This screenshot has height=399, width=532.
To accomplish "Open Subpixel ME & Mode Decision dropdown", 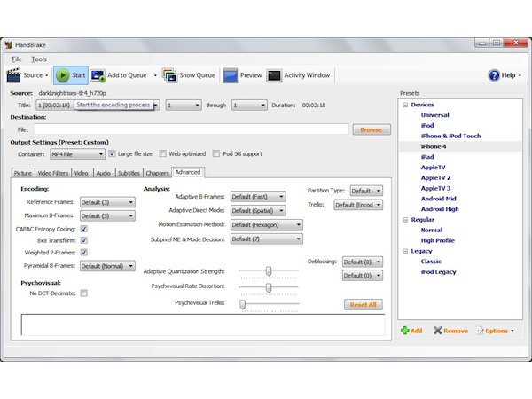I will (x=266, y=239).
